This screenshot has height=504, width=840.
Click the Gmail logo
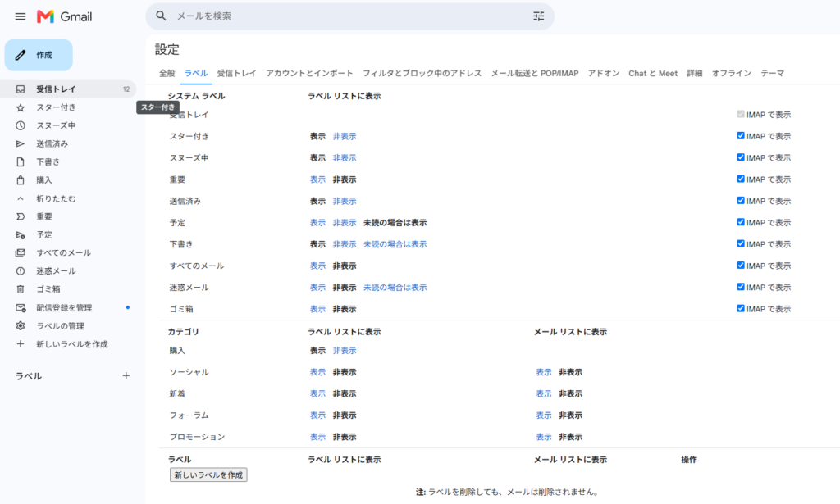[x=64, y=16]
